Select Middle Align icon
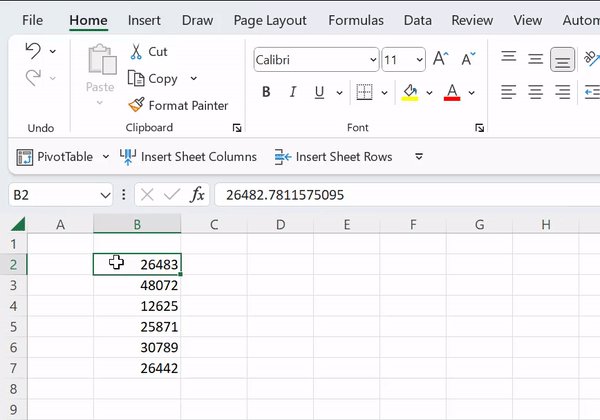The height and width of the screenshot is (420, 600). coord(535,59)
